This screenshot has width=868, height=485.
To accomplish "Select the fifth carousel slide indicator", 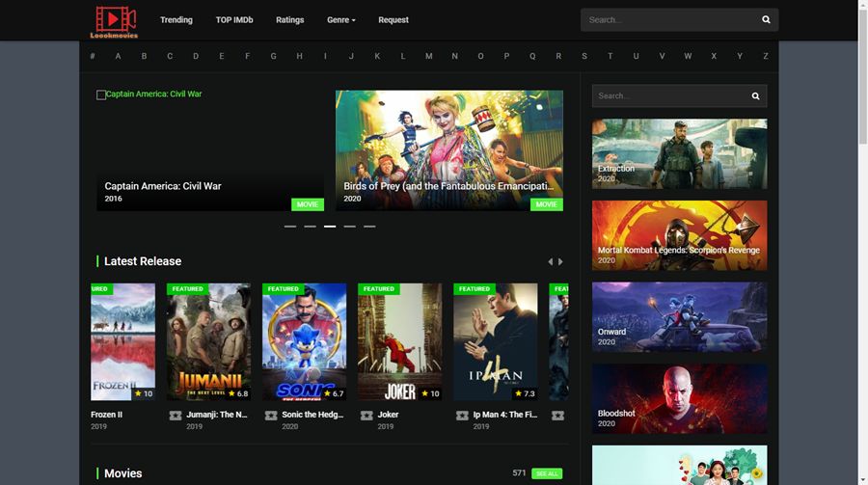I will [369, 227].
